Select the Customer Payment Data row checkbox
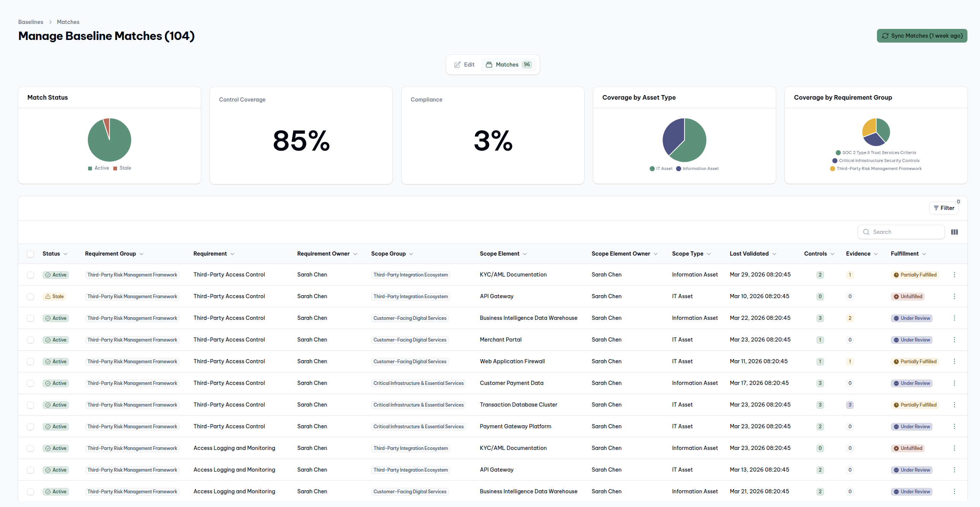Viewport: 980px width, 507px height. click(x=30, y=383)
